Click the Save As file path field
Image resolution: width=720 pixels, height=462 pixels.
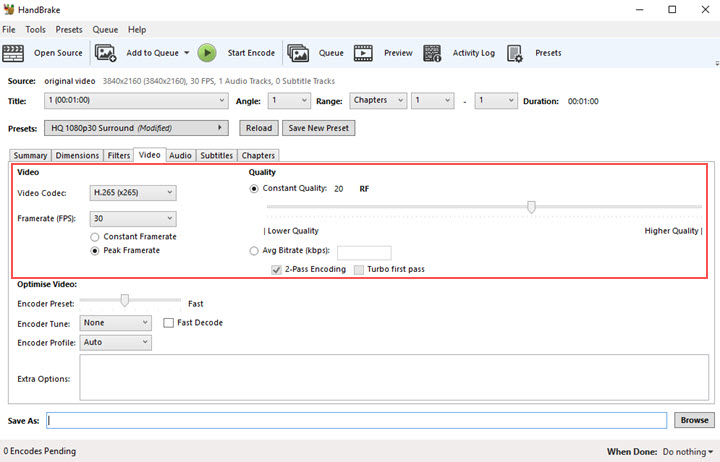356,421
